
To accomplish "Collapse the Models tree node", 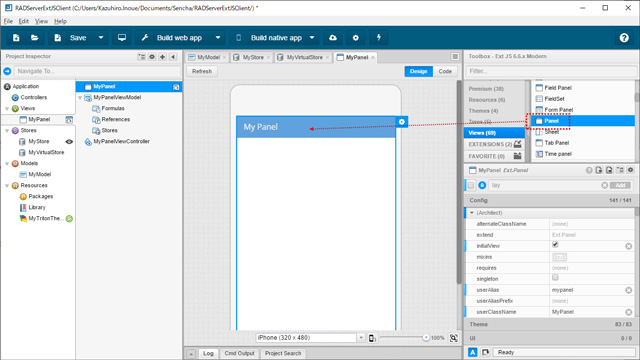I will [7, 164].
